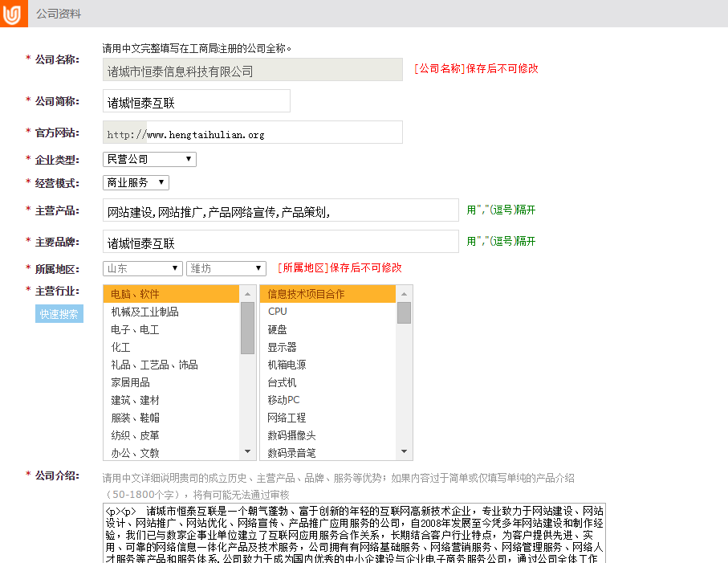Image resolution: width=728 pixels, height=563 pixels.
Task: Open the 潍坊 city dropdown
Action: click(x=226, y=268)
